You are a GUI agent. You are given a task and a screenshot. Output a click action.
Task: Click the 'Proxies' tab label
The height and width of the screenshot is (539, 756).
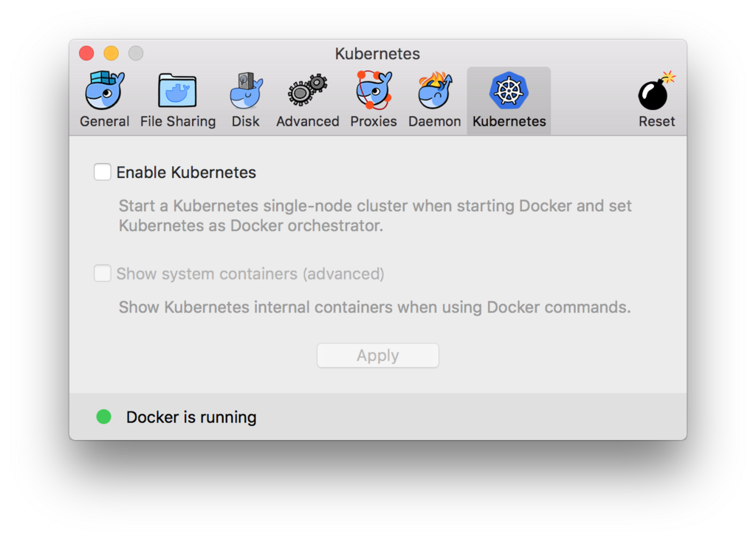pos(374,122)
